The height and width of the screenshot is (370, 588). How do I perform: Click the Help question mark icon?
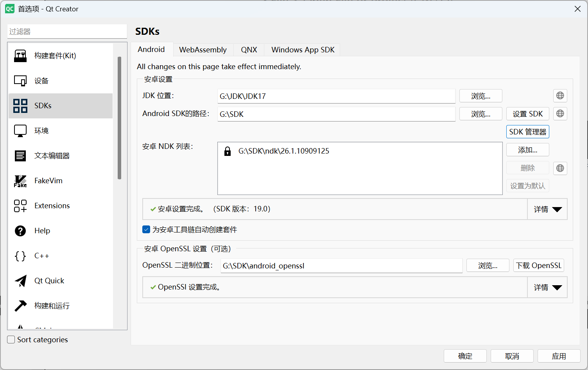pyautogui.click(x=20, y=231)
